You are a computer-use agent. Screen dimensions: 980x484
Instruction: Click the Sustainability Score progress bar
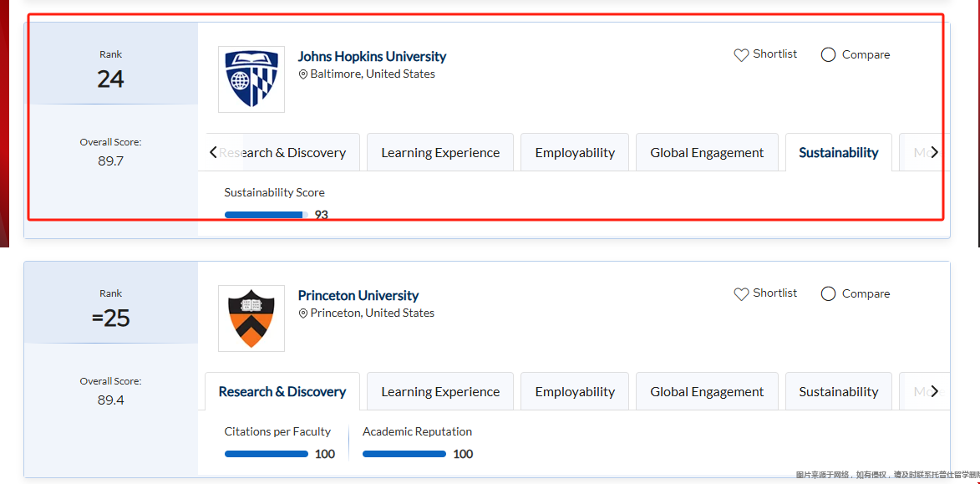click(x=266, y=215)
